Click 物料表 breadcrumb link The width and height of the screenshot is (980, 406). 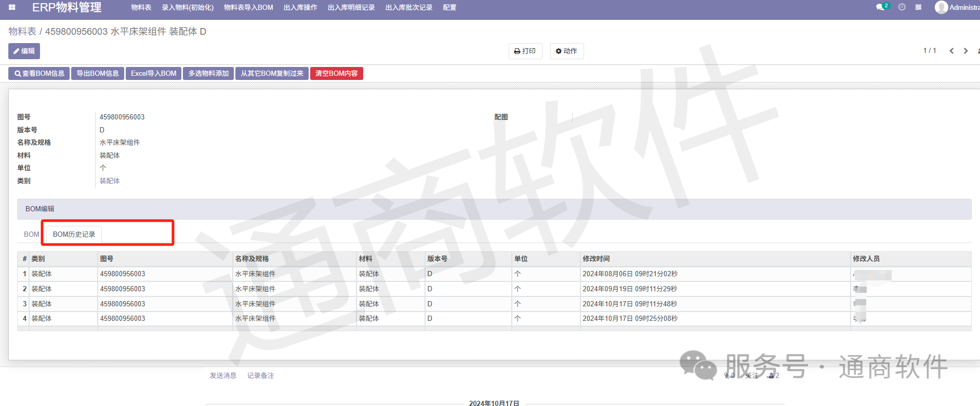pos(22,32)
